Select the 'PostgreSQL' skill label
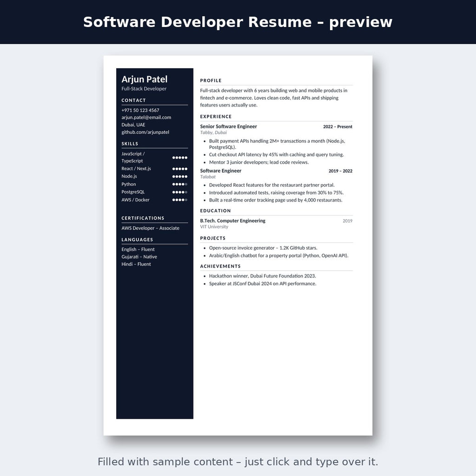Viewport: 476px width, 476px height. [133, 192]
